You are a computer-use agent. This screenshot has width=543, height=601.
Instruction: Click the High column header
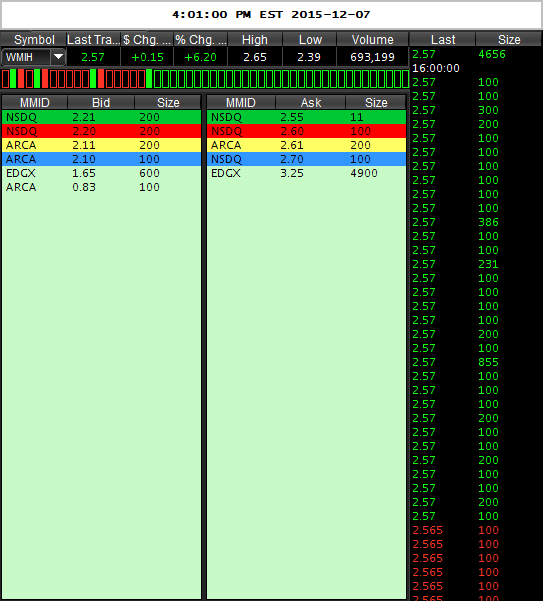pos(255,39)
